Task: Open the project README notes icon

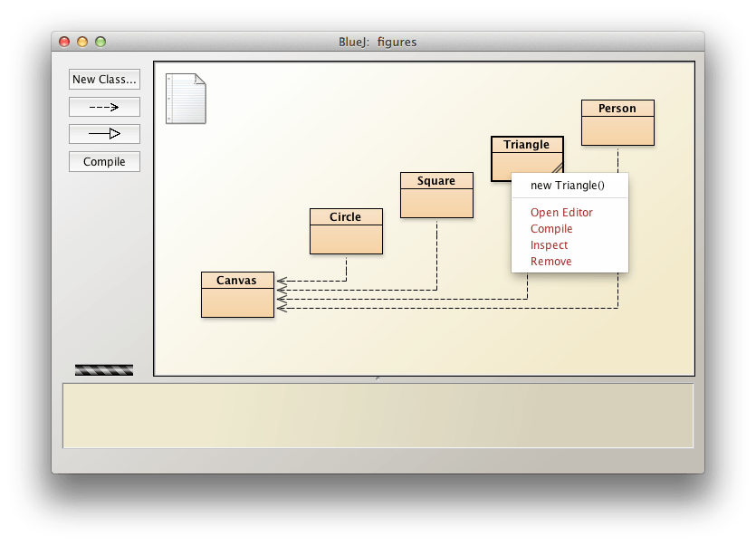Action: point(187,99)
